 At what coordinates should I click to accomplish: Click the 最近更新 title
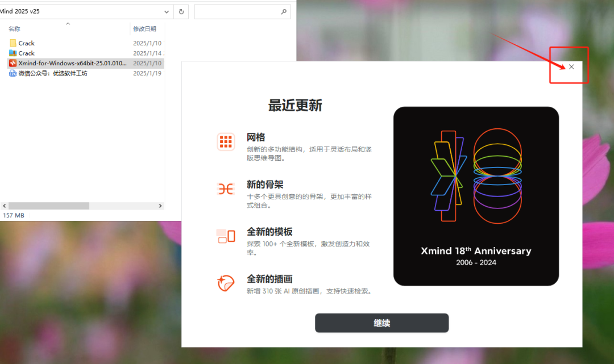[295, 105]
